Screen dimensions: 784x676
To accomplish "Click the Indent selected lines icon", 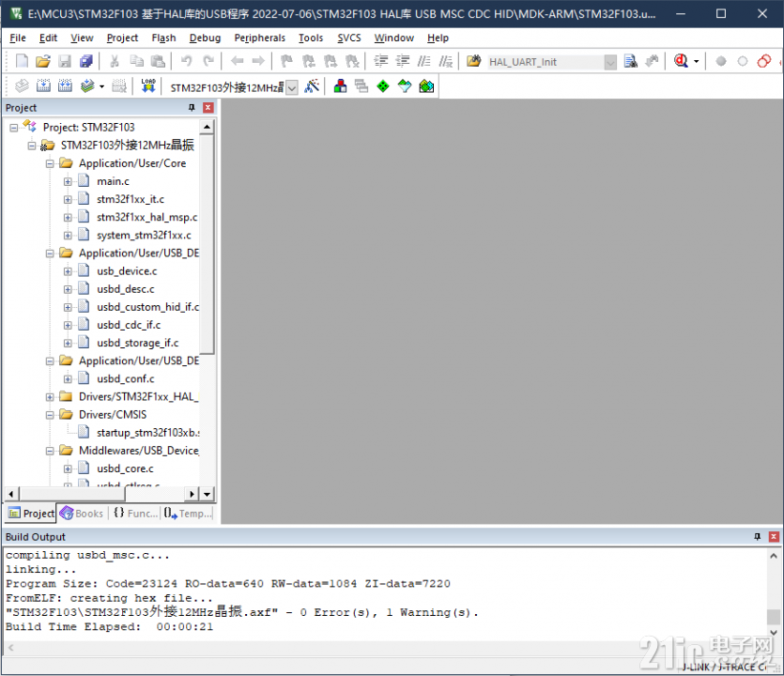I will [381, 61].
